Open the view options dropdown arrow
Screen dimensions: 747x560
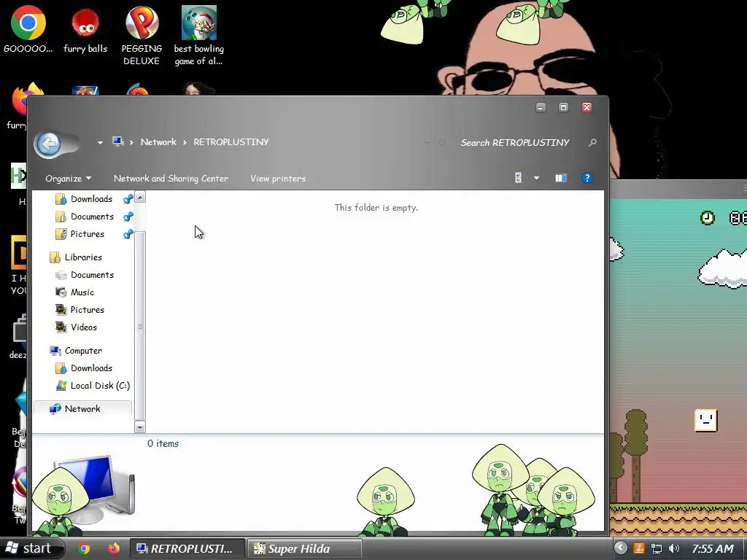536,178
